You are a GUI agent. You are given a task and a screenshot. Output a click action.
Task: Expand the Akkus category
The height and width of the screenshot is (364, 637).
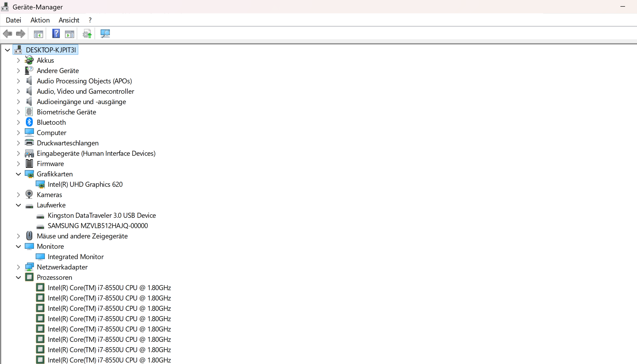pyautogui.click(x=18, y=60)
